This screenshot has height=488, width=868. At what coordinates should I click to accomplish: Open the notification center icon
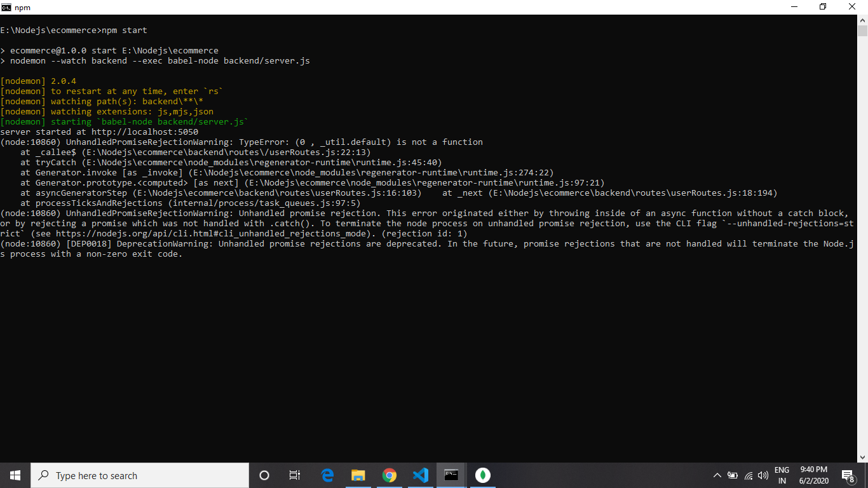848,475
